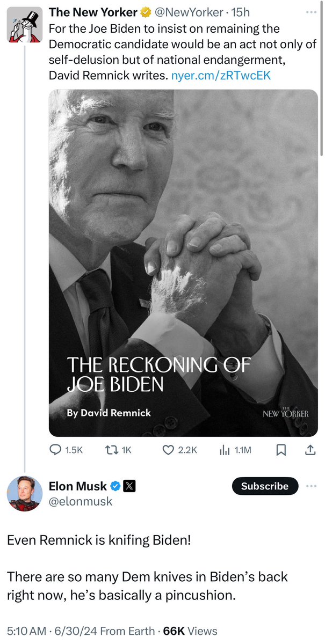Tap the reply comment icon showing 1.5K

pyautogui.click(x=56, y=451)
